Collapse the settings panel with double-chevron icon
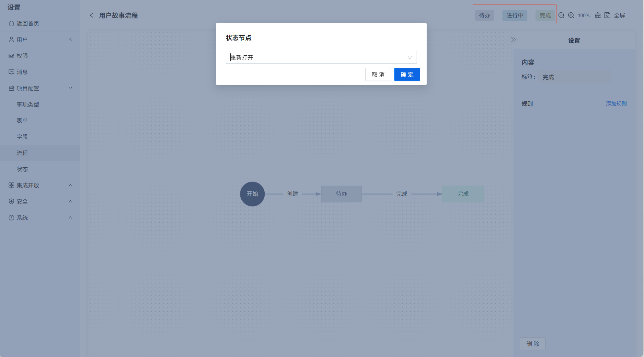The height and width of the screenshot is (357, 644). (x=513, y=40)
